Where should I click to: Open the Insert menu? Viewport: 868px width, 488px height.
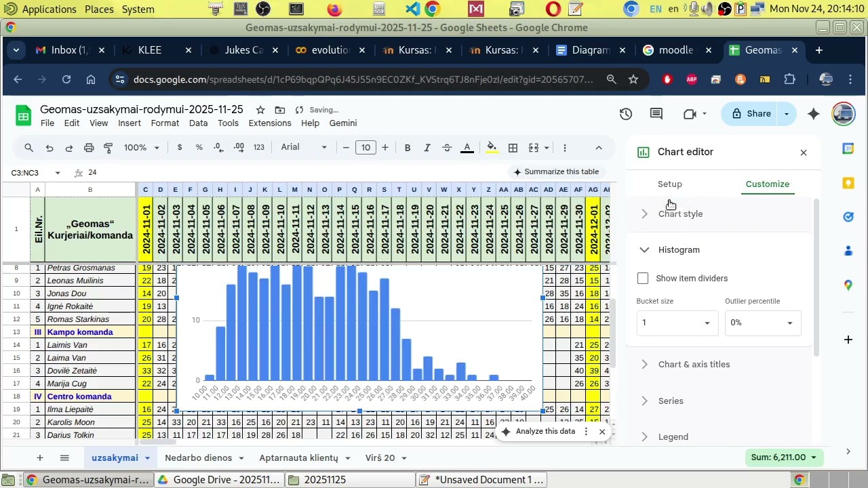pyautogui.click(x=130, y=123)
